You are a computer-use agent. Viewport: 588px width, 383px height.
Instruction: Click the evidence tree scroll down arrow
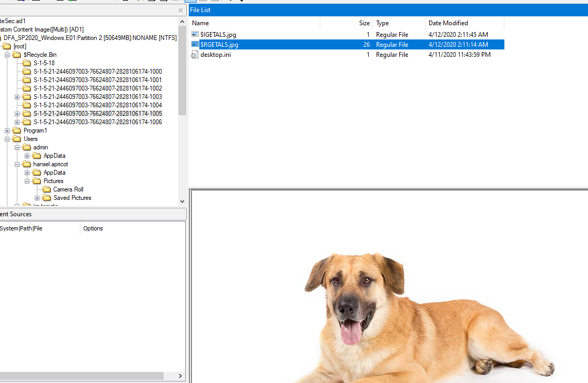click(183, 201)
